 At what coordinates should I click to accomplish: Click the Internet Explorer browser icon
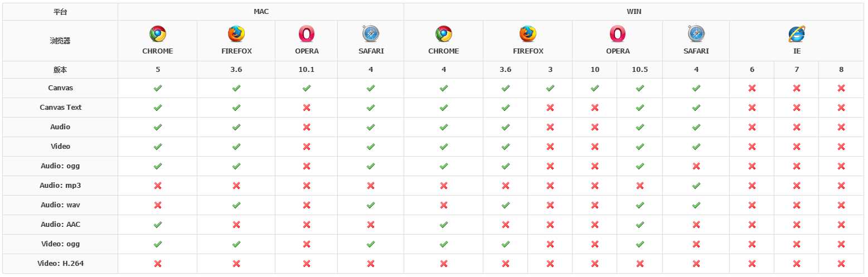click(796, 35)
